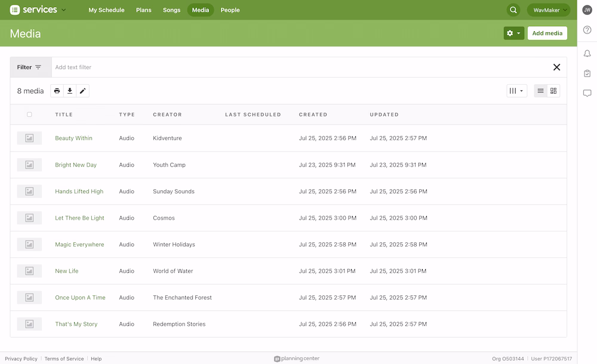Open the columns chooser dropdown
Screen dimensions: 597x364
(x=516, y=91)
